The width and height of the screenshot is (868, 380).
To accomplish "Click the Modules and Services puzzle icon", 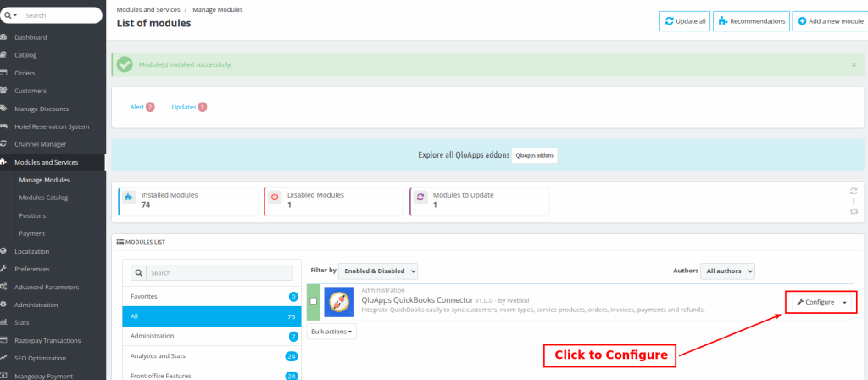I will click(3, 162).
